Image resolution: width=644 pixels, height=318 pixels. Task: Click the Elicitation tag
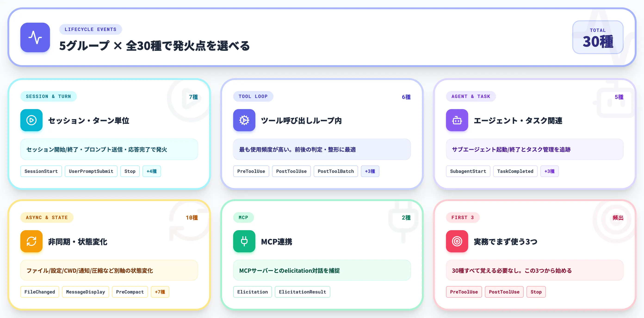[x=253, y=292]
